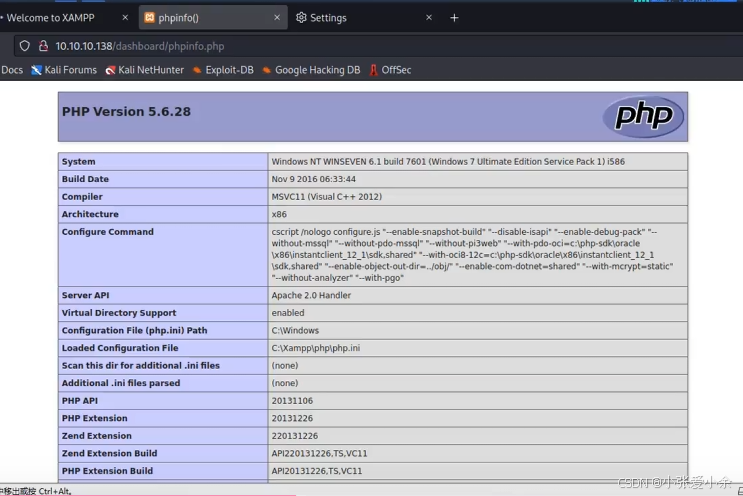Click the C:\Windows value
The width and height of the screenshot is (743, 496).
295,330
